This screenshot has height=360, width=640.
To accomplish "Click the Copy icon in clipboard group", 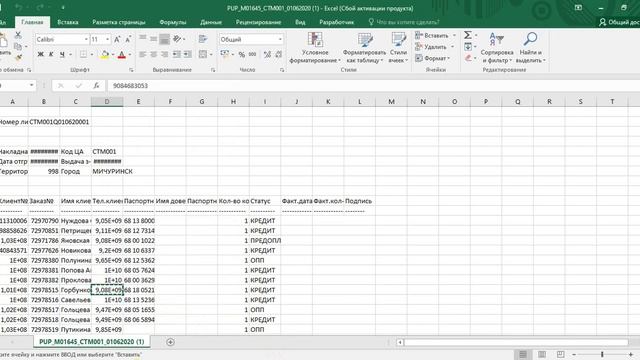I will [18, 47].
